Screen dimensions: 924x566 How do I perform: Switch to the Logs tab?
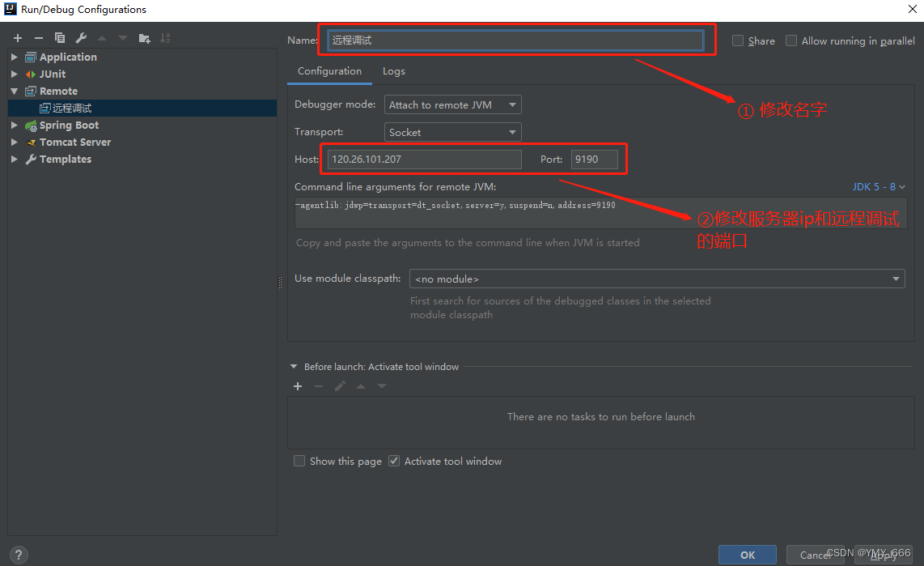coord(394,71)
